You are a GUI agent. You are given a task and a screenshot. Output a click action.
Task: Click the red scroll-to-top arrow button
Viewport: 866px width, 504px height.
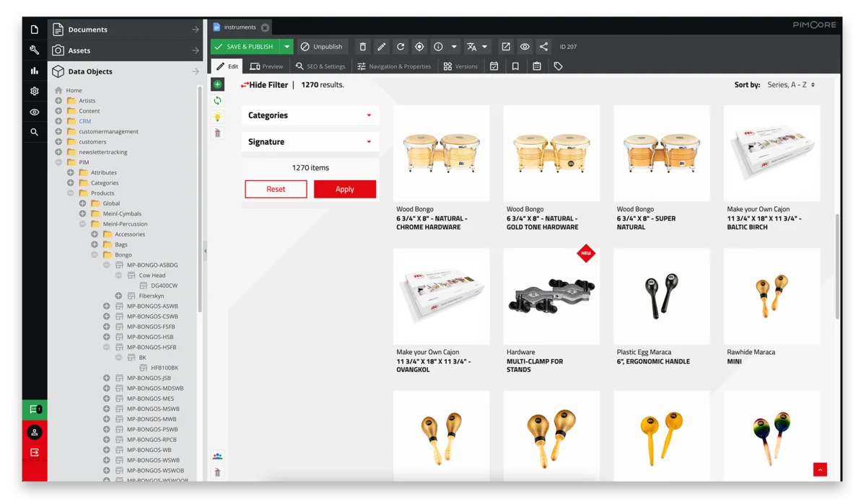(820, 469)
